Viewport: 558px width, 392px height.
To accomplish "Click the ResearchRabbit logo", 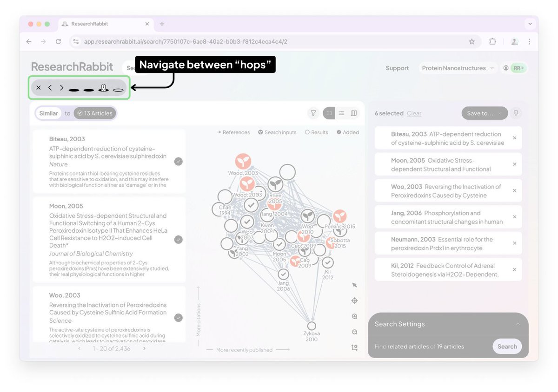I will (x=72, y=67).
